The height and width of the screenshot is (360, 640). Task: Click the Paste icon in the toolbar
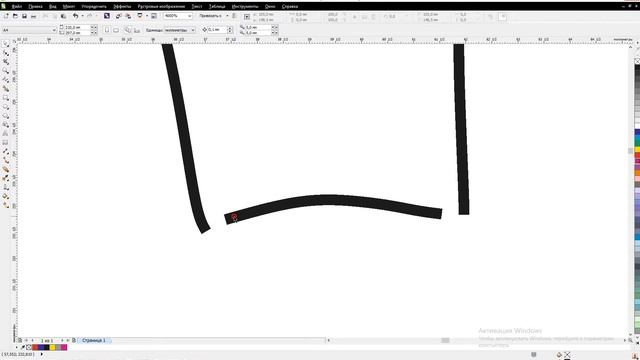pyautogui.click(x=63, y=16)
